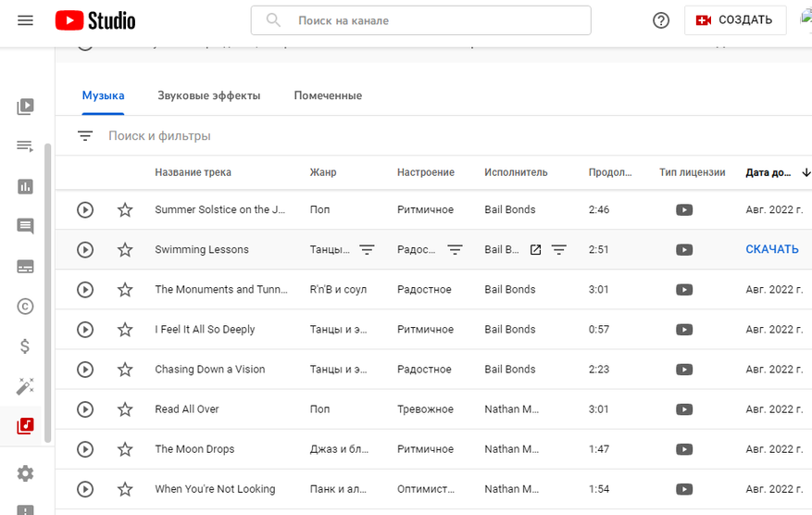Open the hamburger navigation menu
Image resolution: width=812 pixels, height=515 pixels.
click(x=25, y=20)
